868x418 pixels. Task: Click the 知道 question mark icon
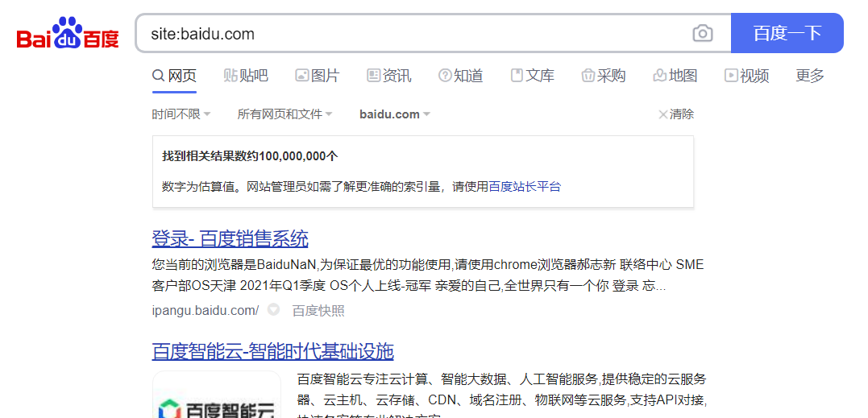(x=445, y=75)
